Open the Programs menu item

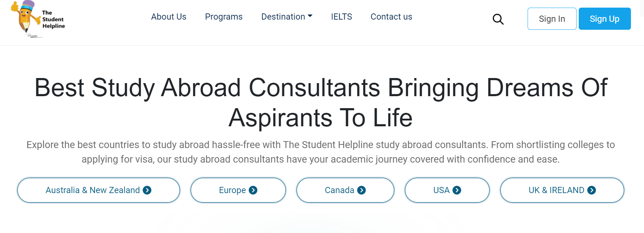(224, 17)
